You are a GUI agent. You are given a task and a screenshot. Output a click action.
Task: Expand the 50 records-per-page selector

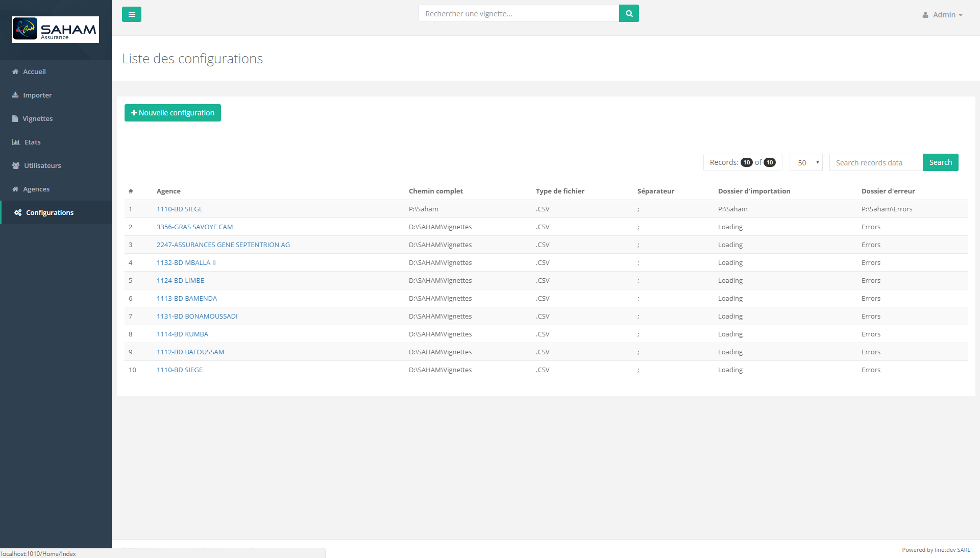pos(806,163)
